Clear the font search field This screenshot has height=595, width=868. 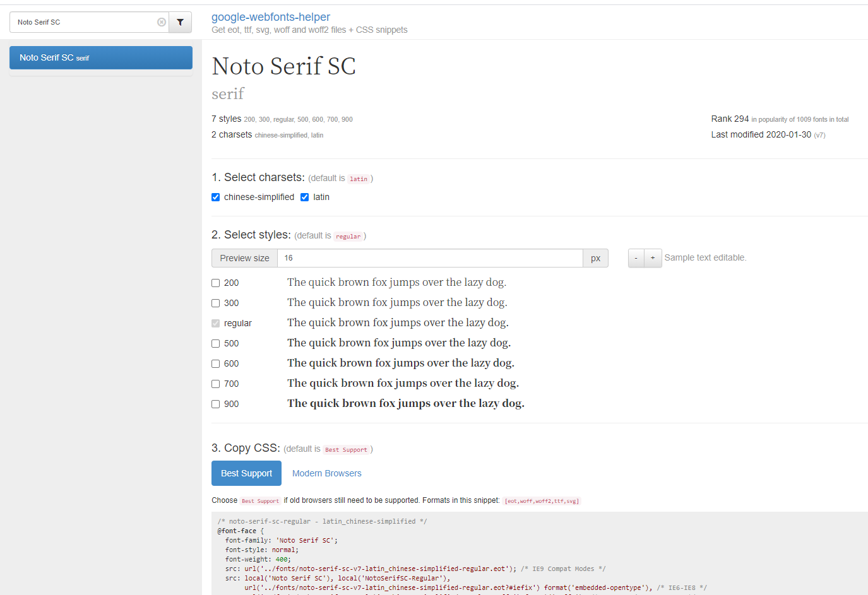coord(162,22)
